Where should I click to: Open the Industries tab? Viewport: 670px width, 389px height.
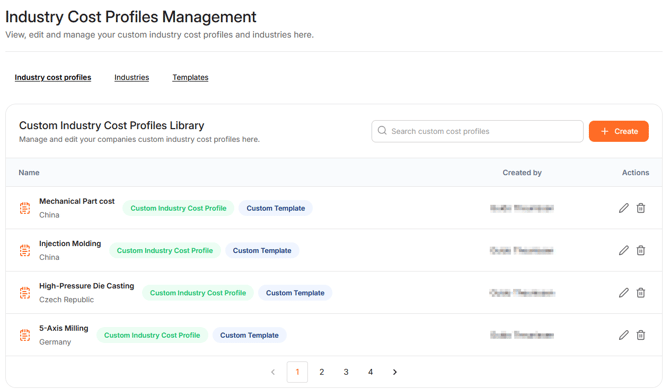[x=132, y=77]
